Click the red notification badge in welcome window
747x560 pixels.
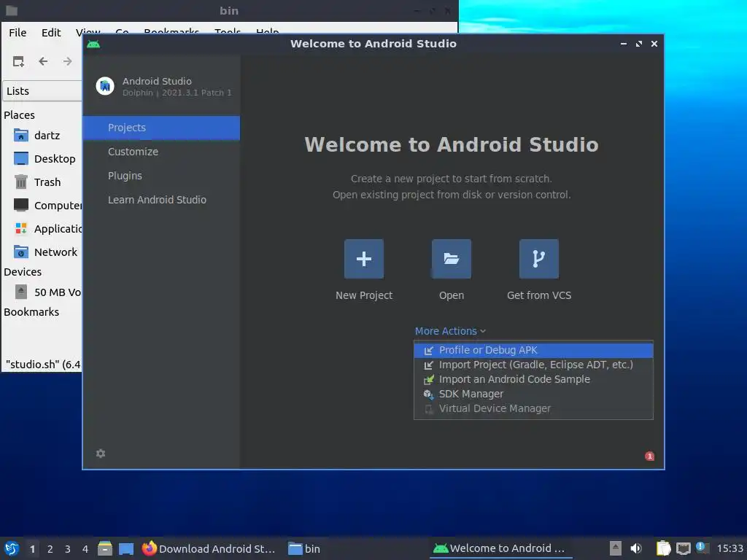(x=649, y=456)
